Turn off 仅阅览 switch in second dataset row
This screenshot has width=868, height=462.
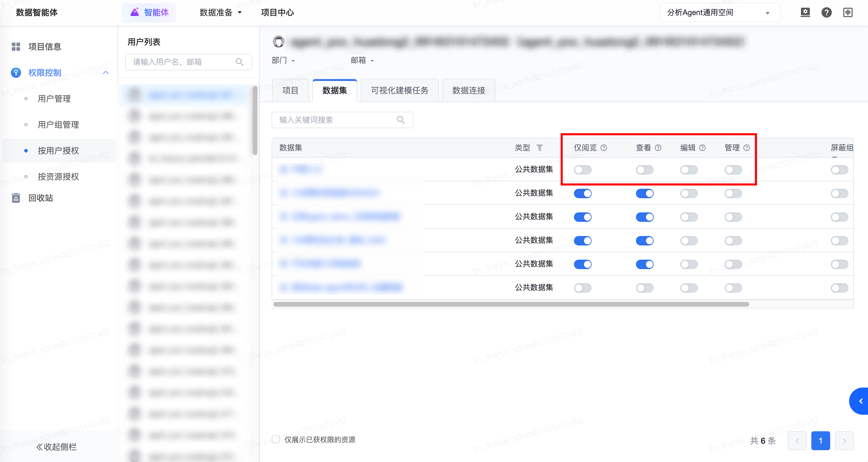(583, 193)
